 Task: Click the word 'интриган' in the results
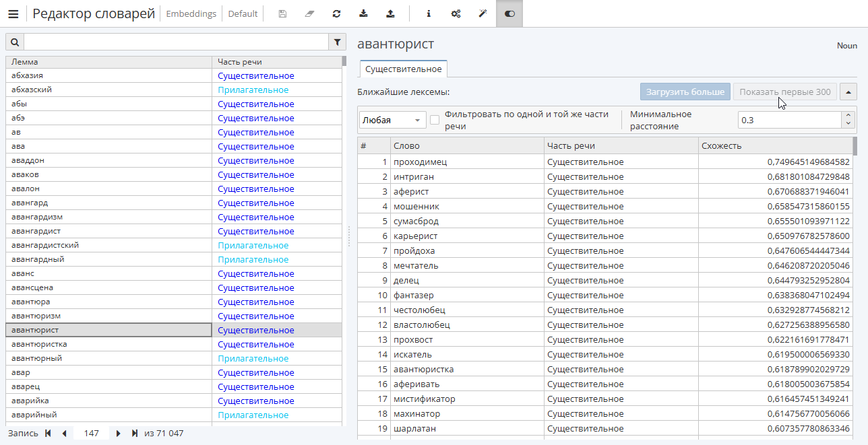(x=414, y=176)
